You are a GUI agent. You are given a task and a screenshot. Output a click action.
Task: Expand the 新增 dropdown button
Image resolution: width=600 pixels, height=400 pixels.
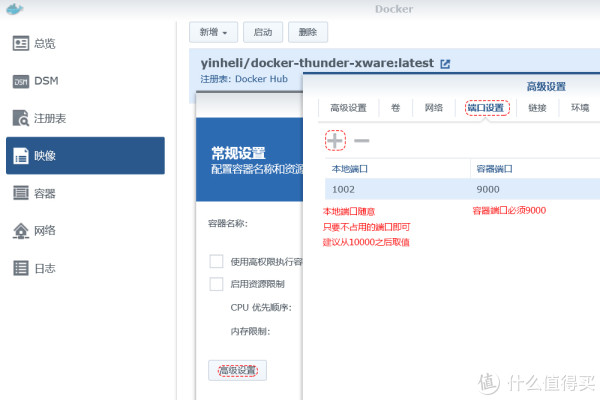click(x=214, y=32)
